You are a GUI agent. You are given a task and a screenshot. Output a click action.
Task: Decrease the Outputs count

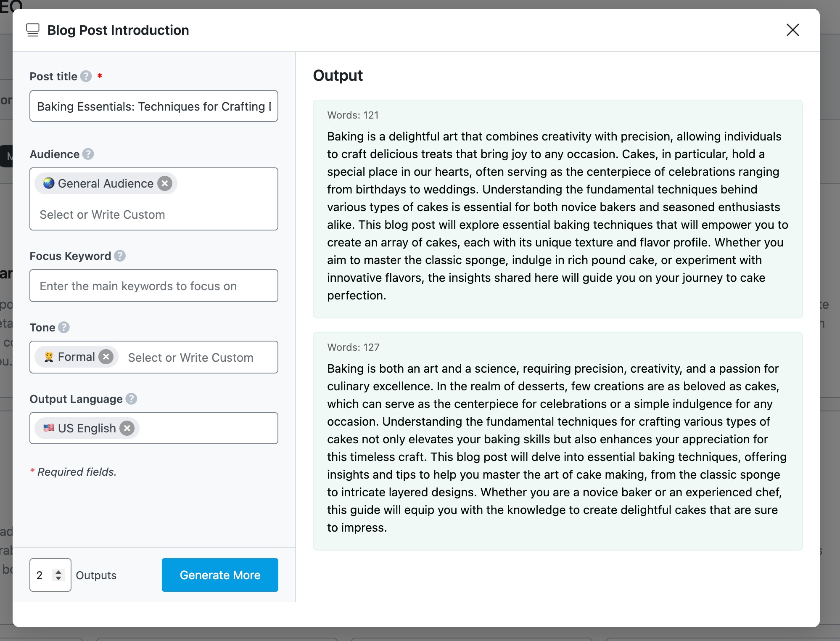[59, 579]
